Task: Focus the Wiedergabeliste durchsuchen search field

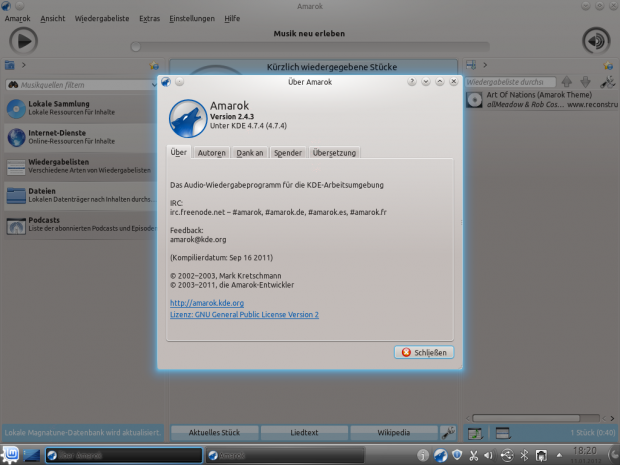Action: (510, 82)
